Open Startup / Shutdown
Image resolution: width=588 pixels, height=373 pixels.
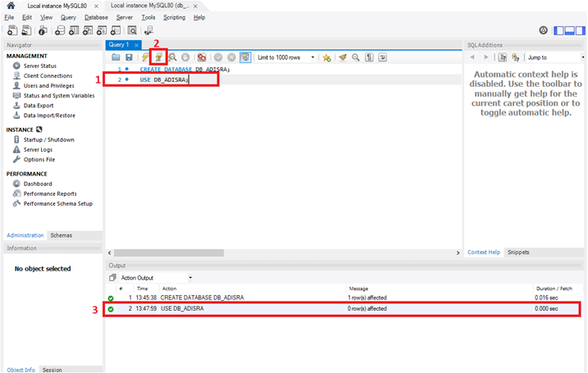click(x=48, y=140)
